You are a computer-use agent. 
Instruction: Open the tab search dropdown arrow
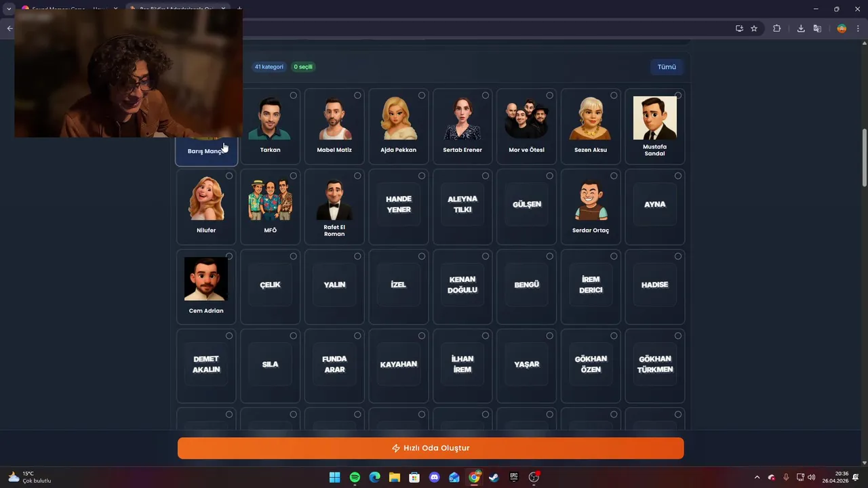9,9
